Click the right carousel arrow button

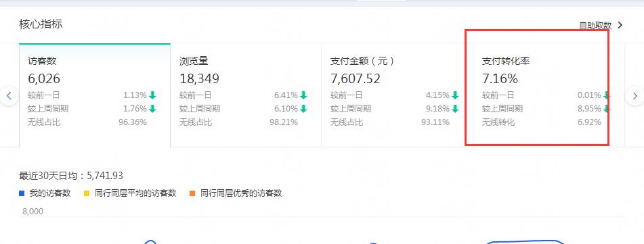pyautogui.click(x=635, y=96)
